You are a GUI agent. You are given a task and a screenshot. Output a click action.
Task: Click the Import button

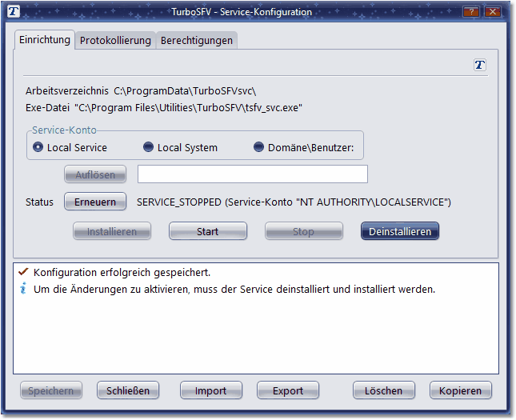tap(211, 390)
